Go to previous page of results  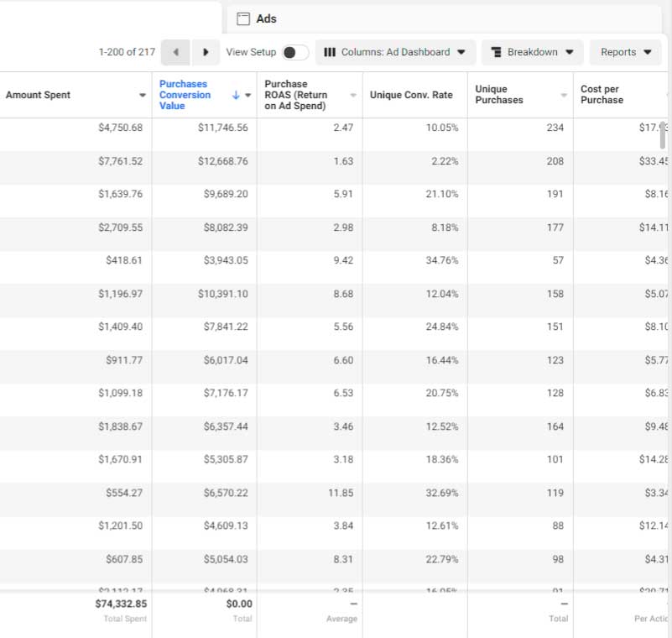point(175,52)
